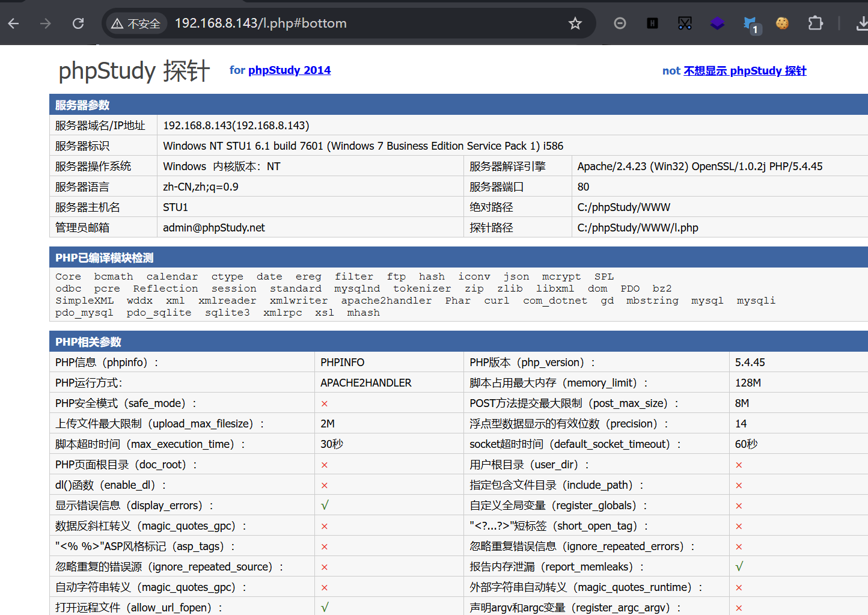The image size is (868, 615).
Task: Open the blue extension with badge 1
Action: (x=751, y=25)
